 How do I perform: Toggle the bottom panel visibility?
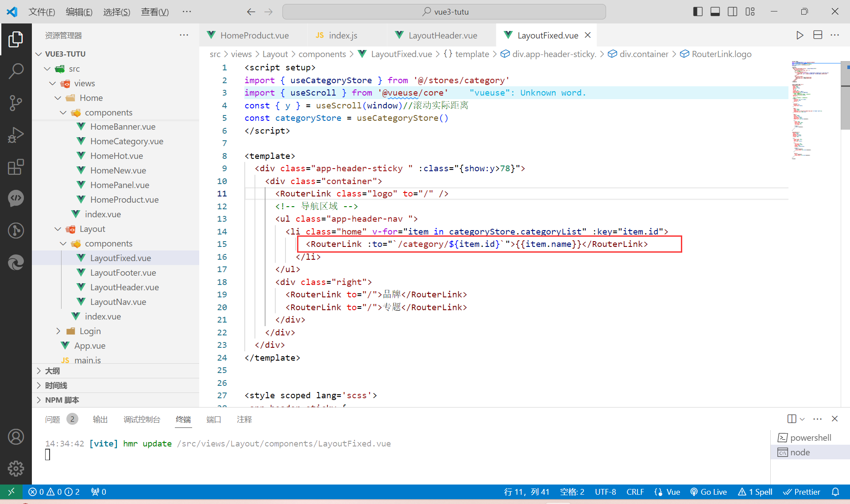(715, 12)
